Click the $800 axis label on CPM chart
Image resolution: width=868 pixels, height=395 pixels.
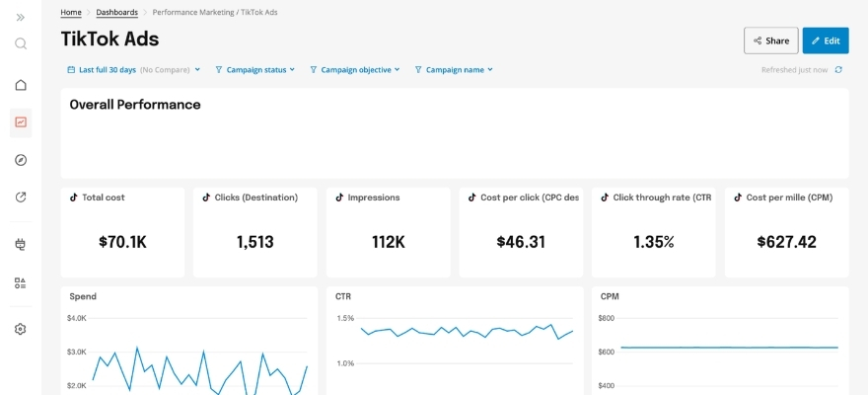pyautogui.click(x=607, y=319)
